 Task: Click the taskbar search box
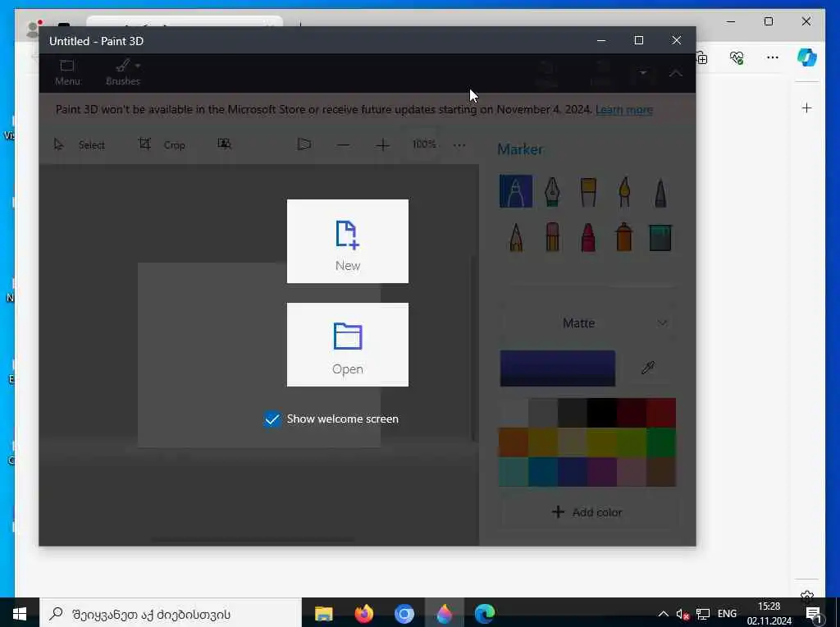tap(171, 614)
